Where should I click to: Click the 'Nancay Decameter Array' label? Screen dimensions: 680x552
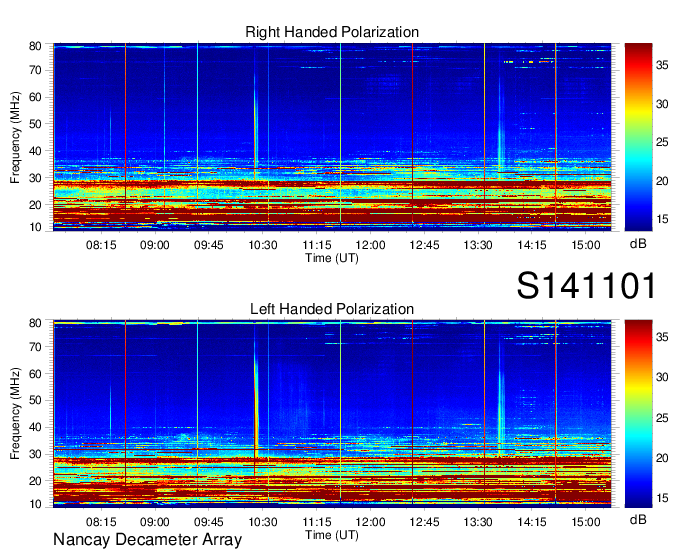pos(147,539)
